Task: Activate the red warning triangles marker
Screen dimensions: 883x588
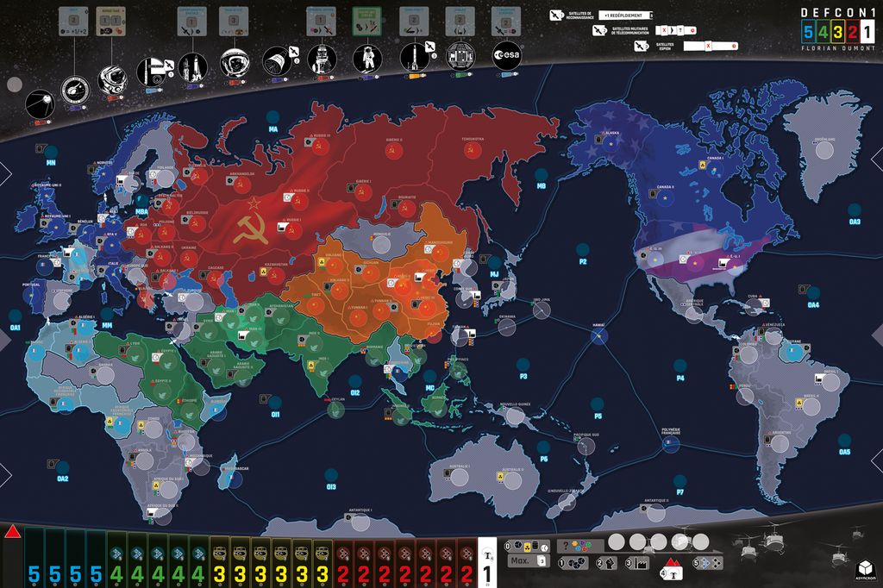Action: 672,560
